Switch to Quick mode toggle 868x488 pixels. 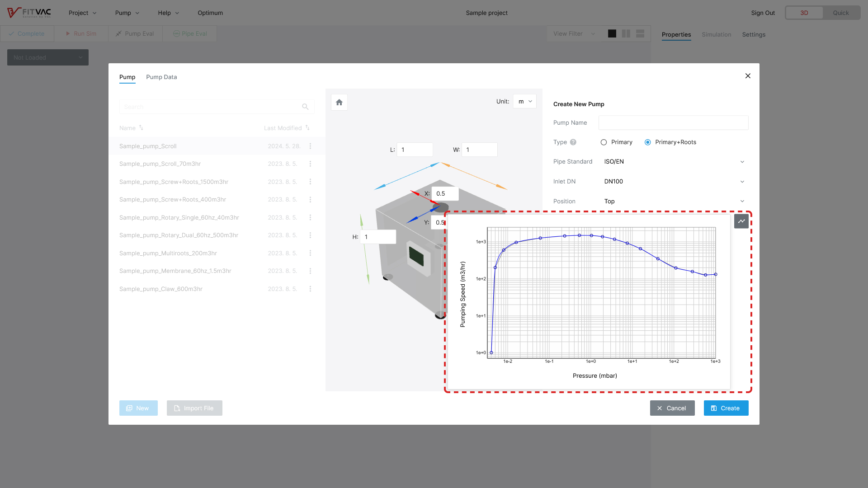(841, 13)
